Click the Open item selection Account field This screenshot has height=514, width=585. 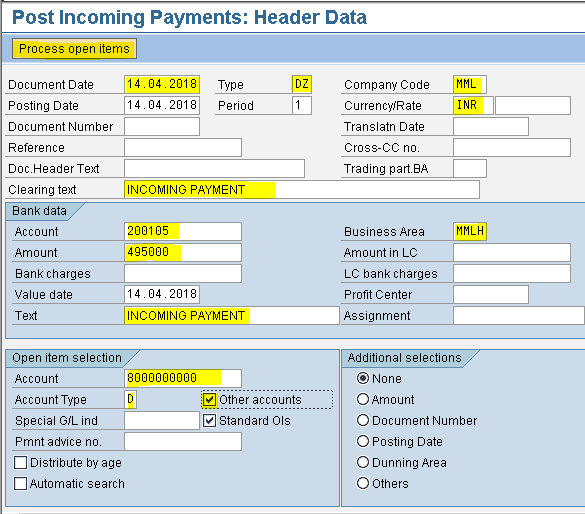click(183, 378)
